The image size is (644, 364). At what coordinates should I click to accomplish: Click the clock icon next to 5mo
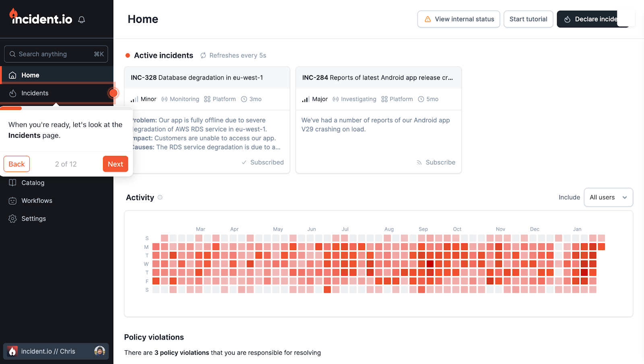click(x=421, y=99)
